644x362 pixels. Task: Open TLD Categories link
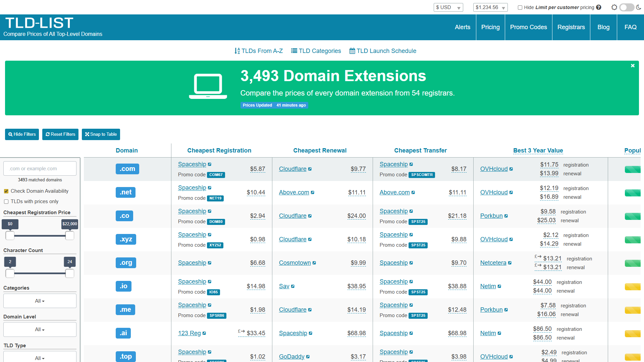(316, 51)
